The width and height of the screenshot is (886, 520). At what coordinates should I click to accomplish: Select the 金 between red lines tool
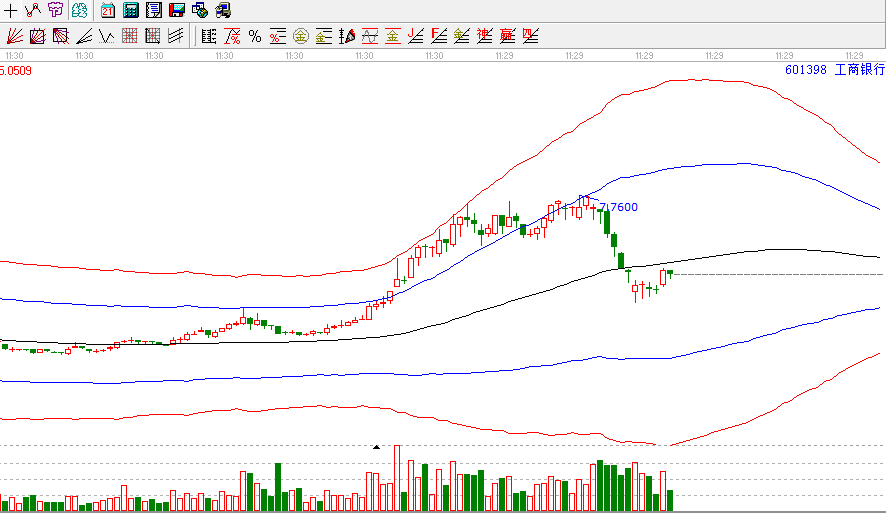tap(393, 36)
